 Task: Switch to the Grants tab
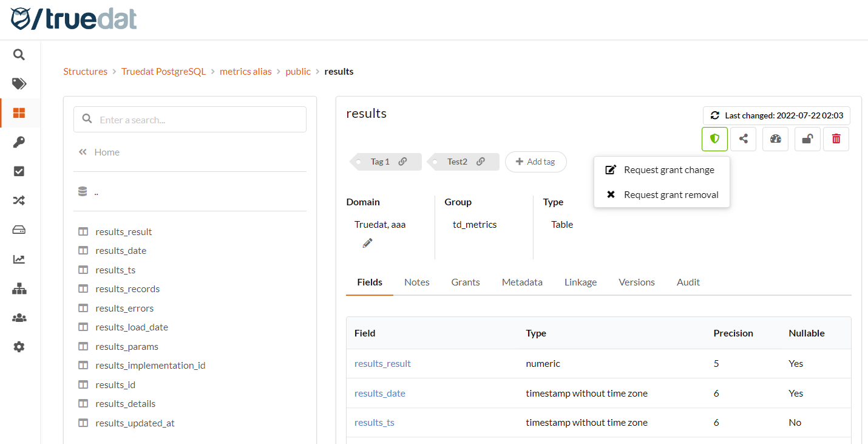click(465, 282)
